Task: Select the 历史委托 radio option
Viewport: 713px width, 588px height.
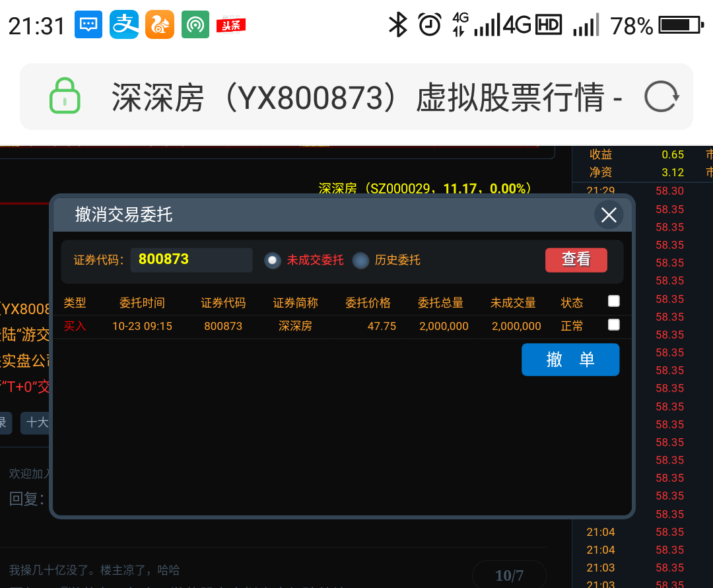Action: (x=360, y=260)
